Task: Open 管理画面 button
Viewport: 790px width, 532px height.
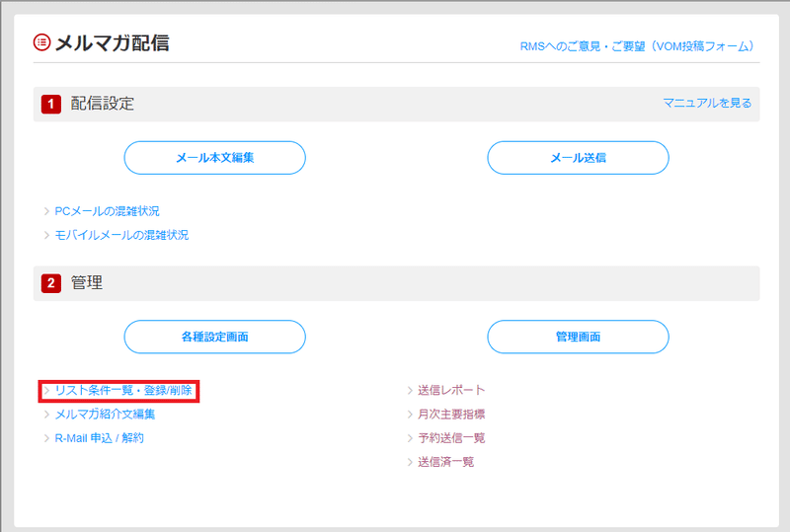Action: coord(578,337)
